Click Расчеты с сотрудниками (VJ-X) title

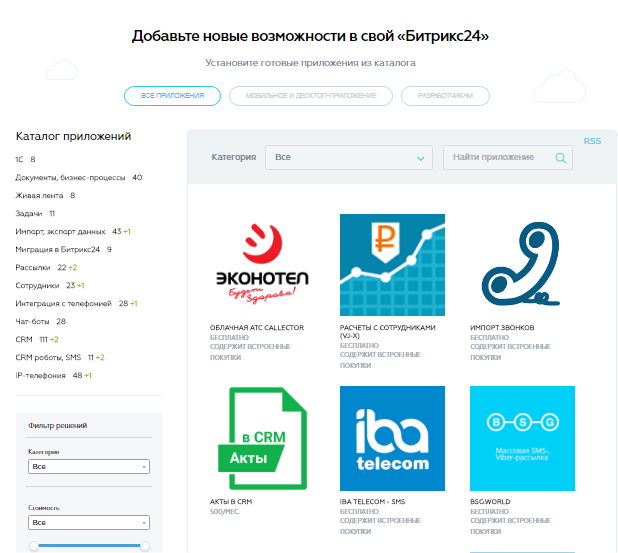click(x=388, y=331)
